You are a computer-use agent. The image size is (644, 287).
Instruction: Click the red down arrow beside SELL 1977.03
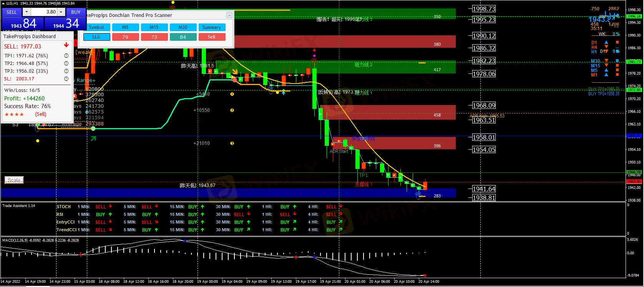pos(66,45)
